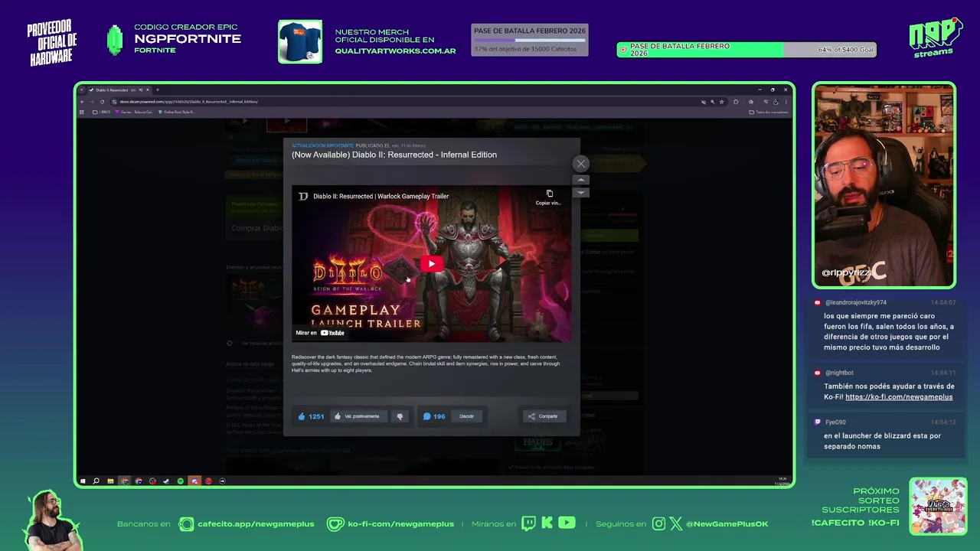
Task: Click chat username FyeG90
Action: coord(835,422)
